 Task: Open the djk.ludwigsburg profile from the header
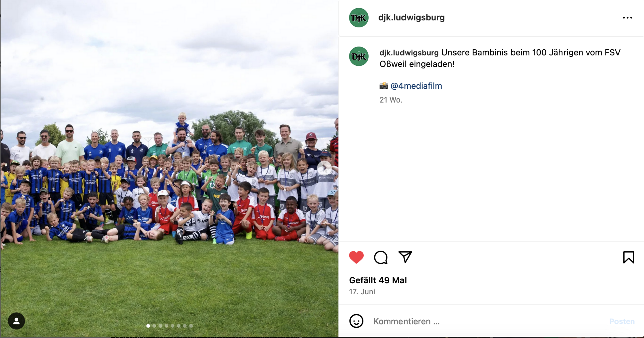(412, 17)
